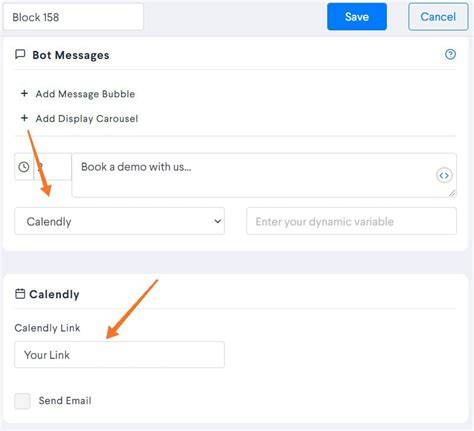Expand dropdown using the chevron arrow
474x431 pixels.
pos(217,221)
